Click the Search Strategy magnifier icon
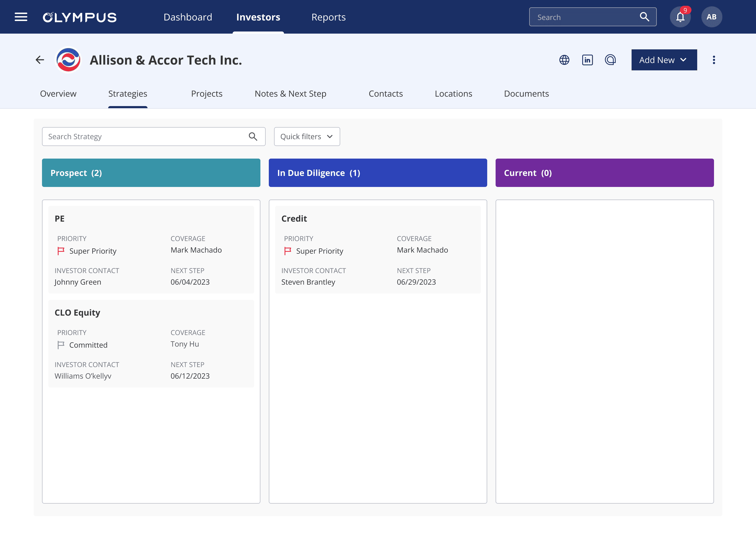This screenshot has height=533, width=756. pyautogui.click(x=253, y=136)
